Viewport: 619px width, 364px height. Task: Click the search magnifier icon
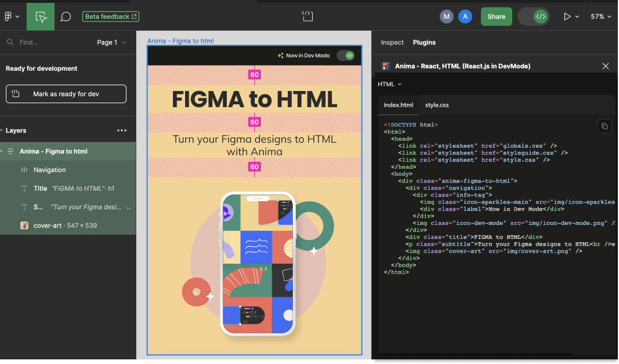[10, 42]
